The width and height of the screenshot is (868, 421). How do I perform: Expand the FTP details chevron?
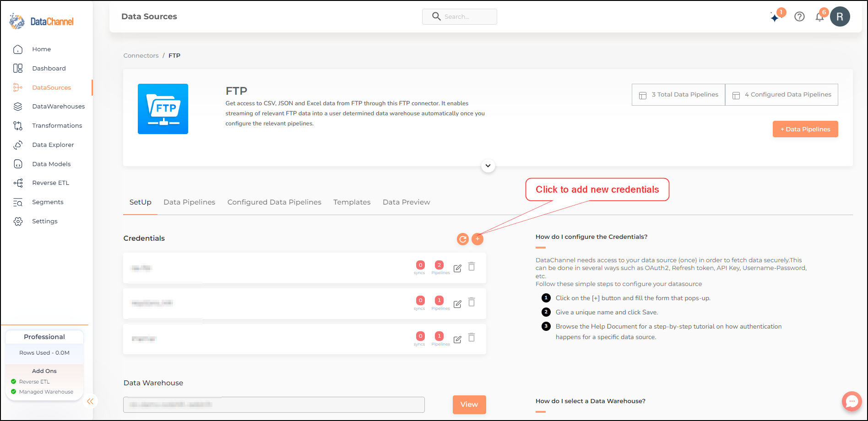pos(488,166)
